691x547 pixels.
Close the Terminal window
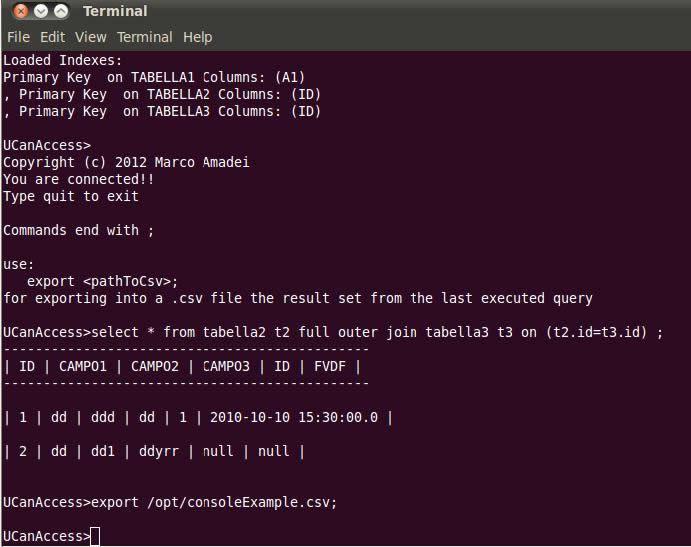(x=20, y=11)
